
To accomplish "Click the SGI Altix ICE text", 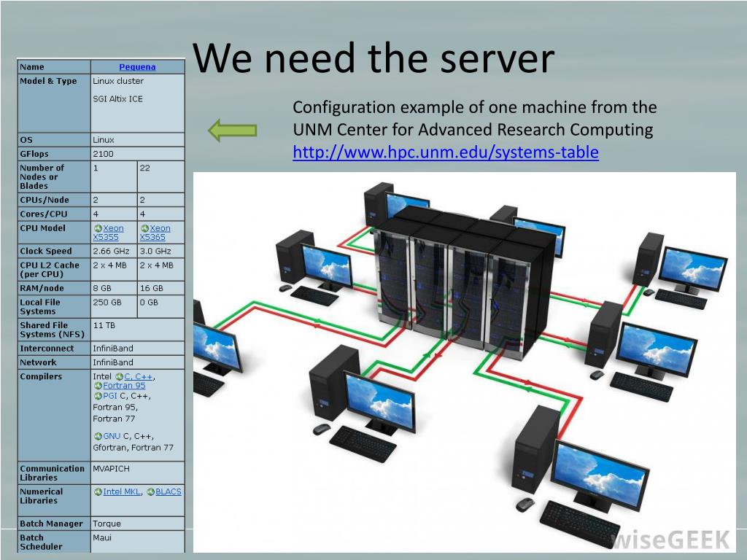I will (117, 99).
